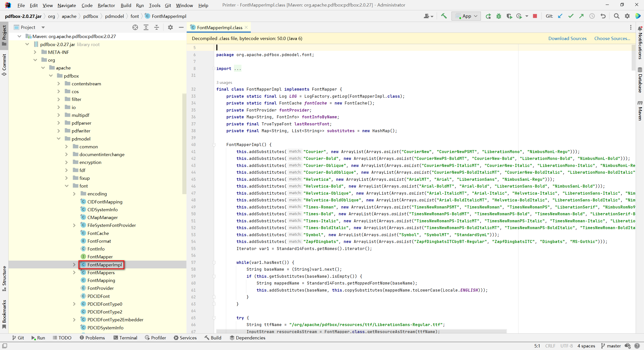The width and height of the screenshot is (644, 350).
Task: Toggle the Bookmarks tool window
Action: pos(4,314)
